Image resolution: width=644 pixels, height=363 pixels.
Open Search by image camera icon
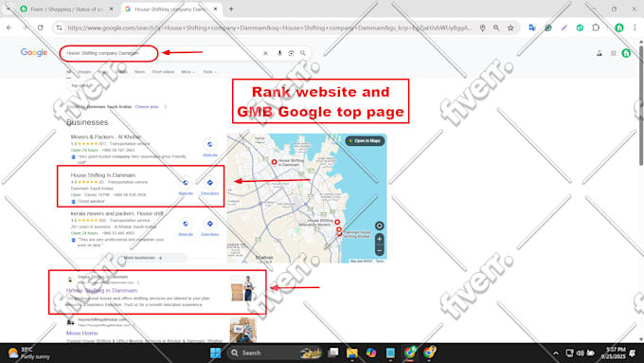[291, 53]
